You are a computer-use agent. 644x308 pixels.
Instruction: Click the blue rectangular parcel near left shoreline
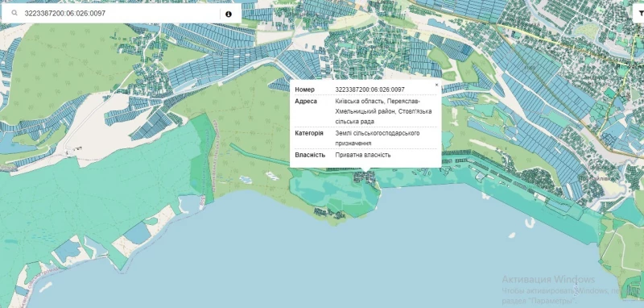point(138,233)
